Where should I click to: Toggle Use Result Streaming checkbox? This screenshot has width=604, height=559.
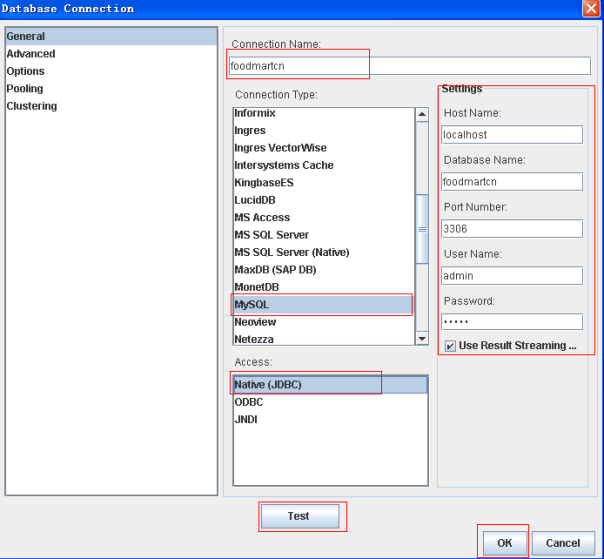pos(450,346)
